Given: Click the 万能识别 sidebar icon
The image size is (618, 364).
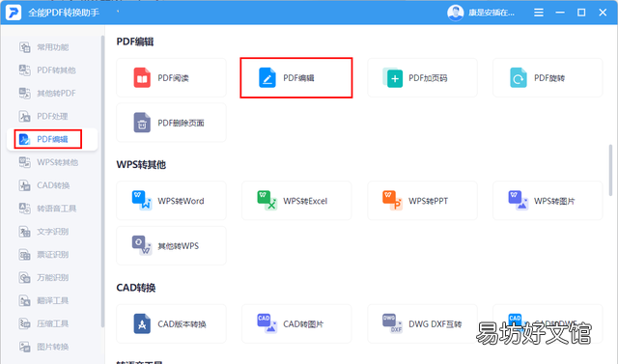Looking at the screenshot, I should [24, 277].
